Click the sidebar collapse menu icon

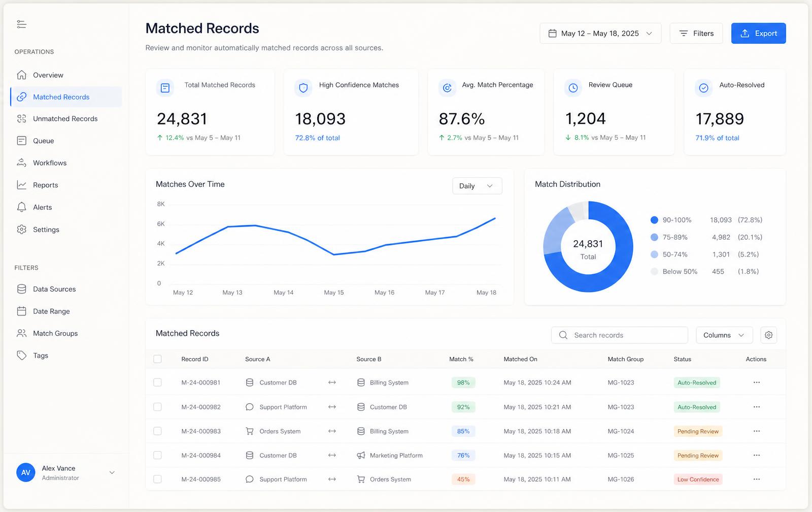pyautogui.click(x=21, y=24)
